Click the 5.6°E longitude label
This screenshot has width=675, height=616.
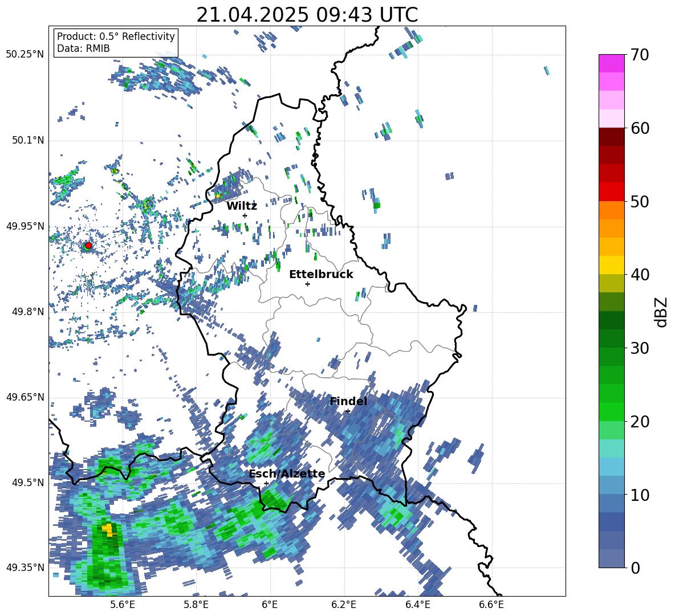point(122,605)
